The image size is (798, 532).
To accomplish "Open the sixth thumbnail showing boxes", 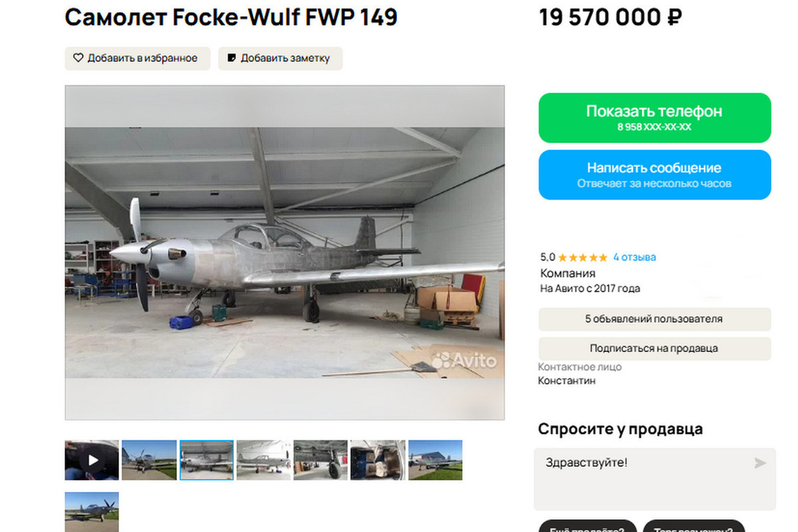I will pos(378,460).
